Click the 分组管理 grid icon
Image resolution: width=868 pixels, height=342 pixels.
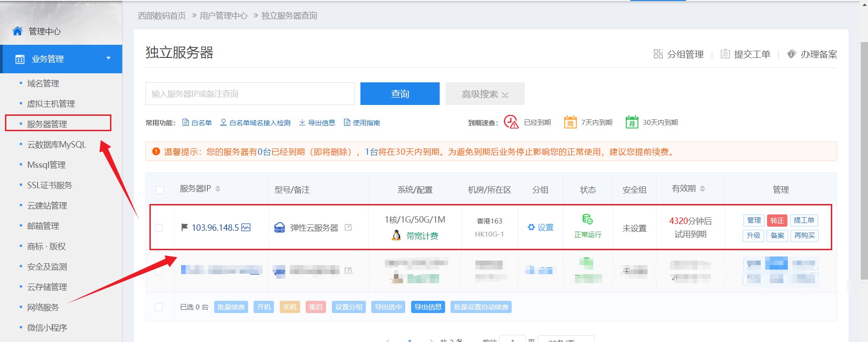click(x=658, y=54)
